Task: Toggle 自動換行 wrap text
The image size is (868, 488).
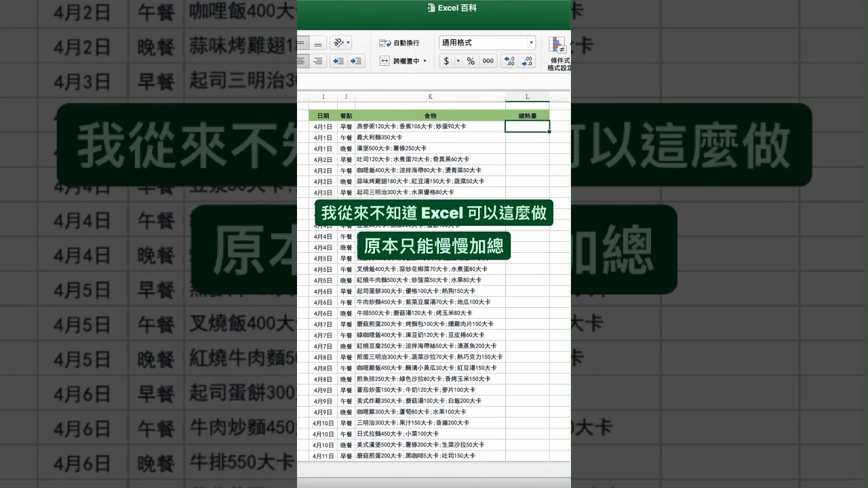Action: tap(399, 43)
